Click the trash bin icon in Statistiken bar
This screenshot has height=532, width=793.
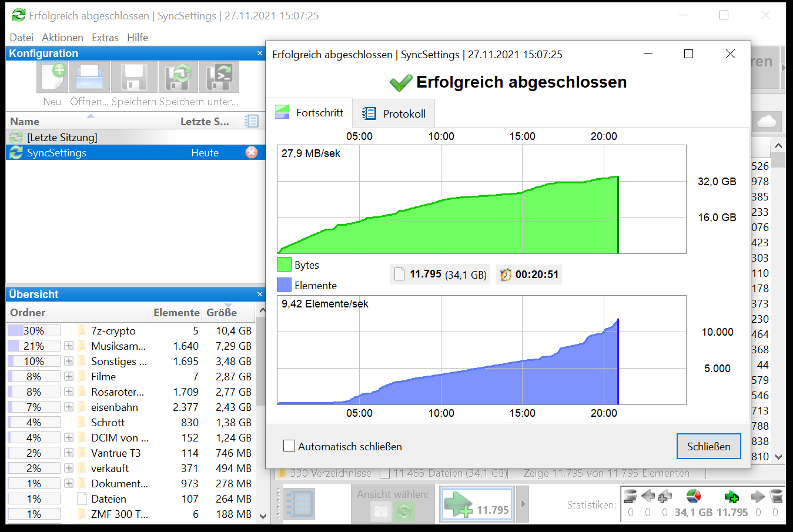coord(630,497)
